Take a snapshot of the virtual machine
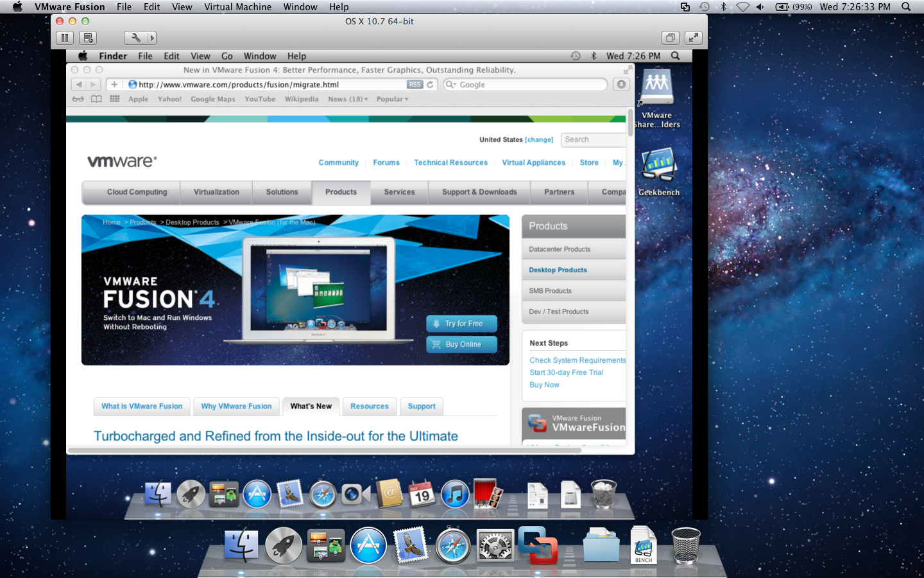 (89, 38)
